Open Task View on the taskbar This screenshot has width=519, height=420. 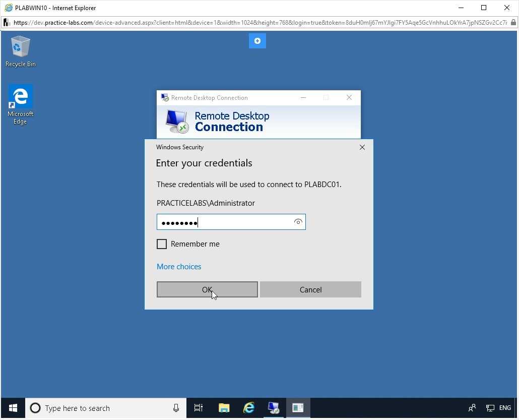(x=198, y=408)
